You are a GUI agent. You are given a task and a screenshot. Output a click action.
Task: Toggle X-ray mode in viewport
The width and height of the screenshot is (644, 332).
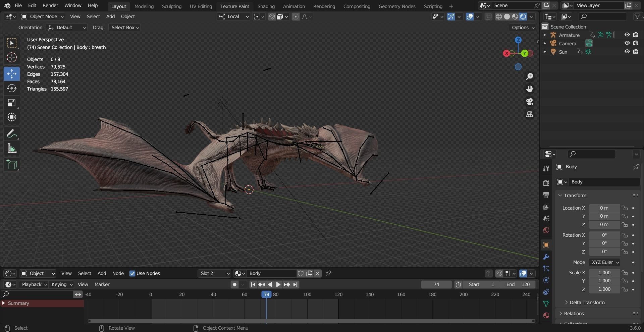tap(488, 17)
